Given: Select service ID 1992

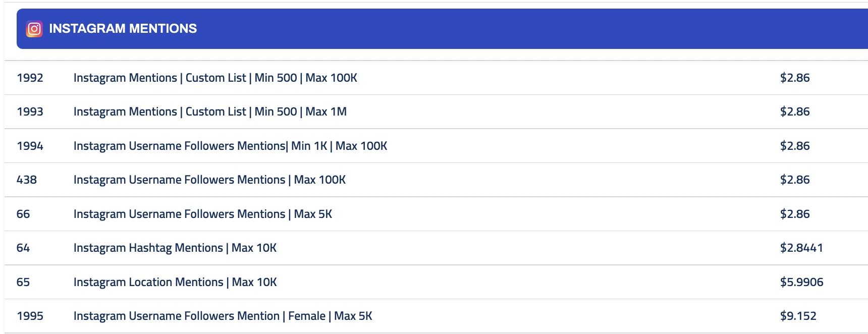Looking at the screenshot, I should pos(30,78).
